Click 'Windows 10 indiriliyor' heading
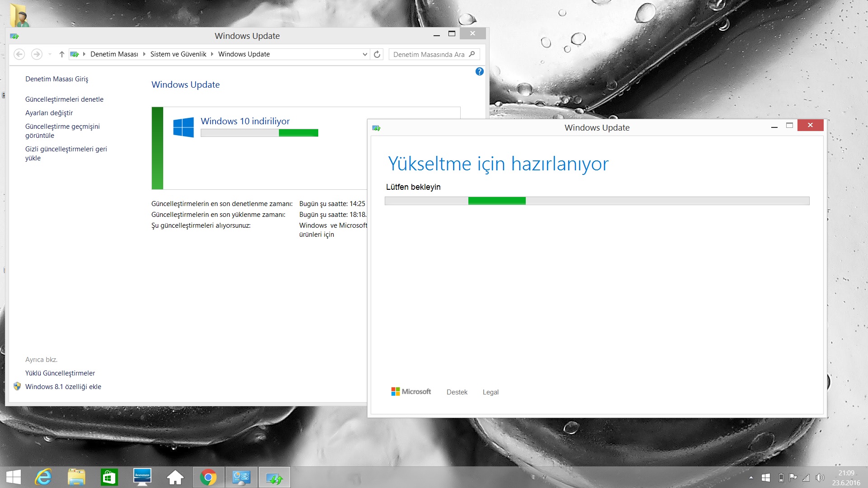Screen dimensions: 868x488 click(x=245, y=121)
